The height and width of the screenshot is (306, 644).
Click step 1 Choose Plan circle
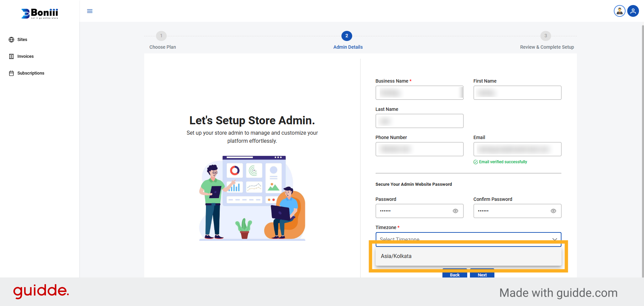point(161,36)
